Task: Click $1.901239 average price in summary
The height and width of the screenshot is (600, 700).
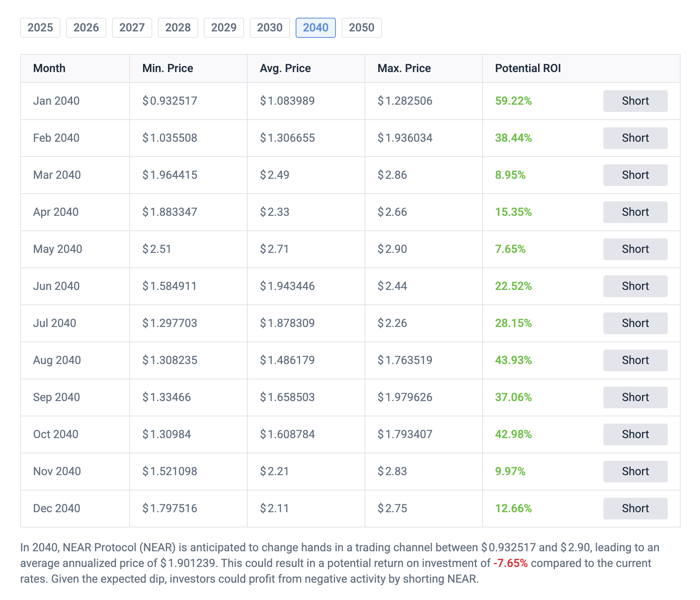Action: click(x=188, y=563)
